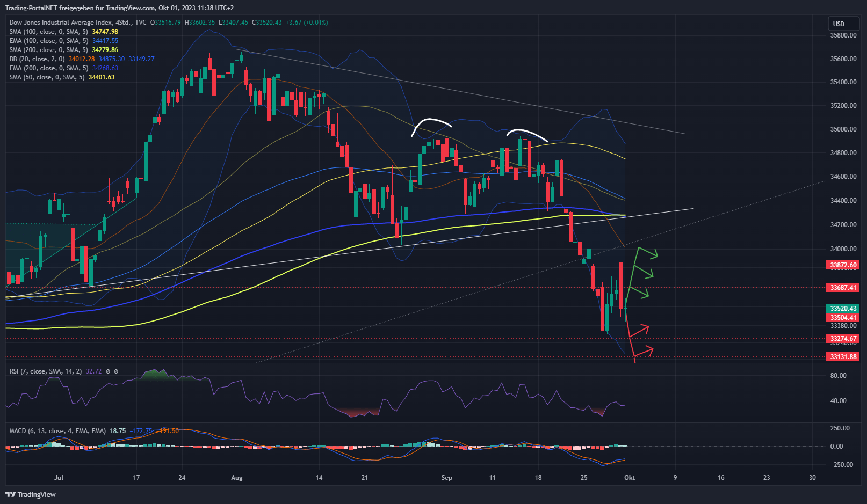Click the SMA 50 value 34401.63
Image resolution: width=867 pixels, height=504 pixels.
tap(102, 77)
